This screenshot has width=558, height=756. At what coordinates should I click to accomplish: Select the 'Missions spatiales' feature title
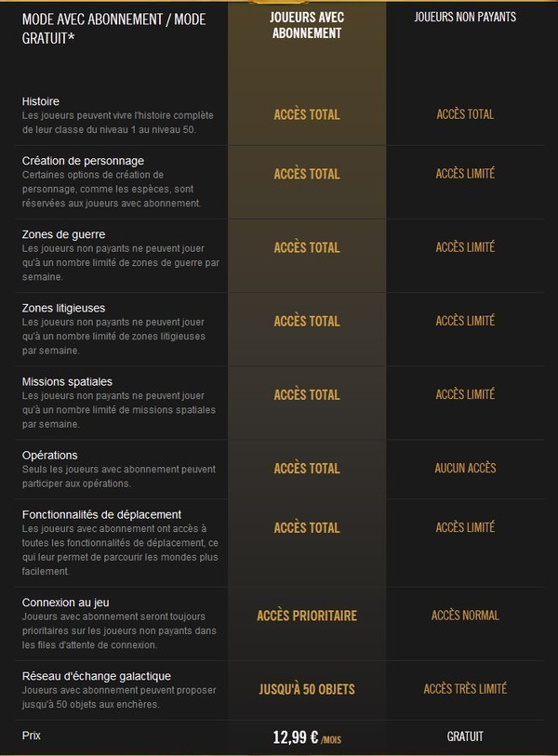(67, 381)
